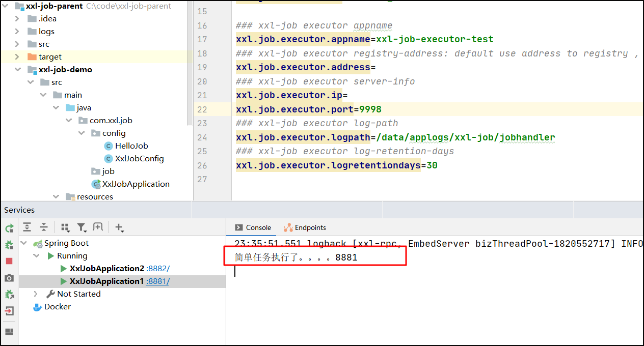Select XxlJobConfig in project tree
This screenshot has height=346, width=644.
point(140,159)
